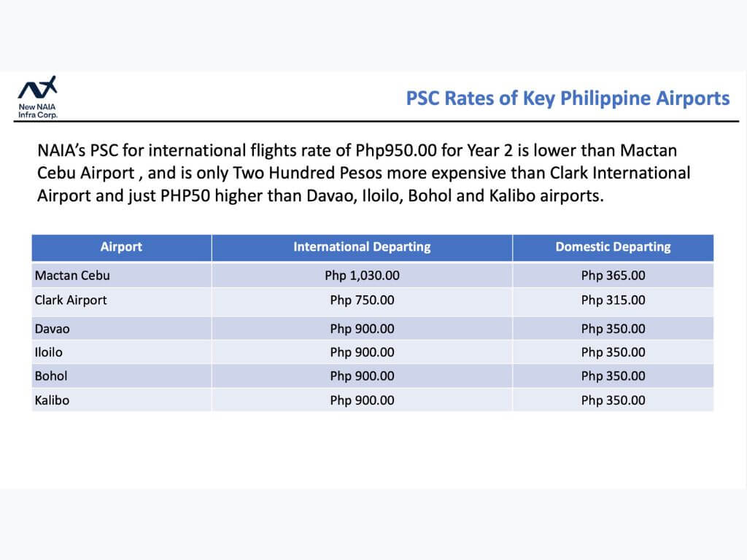This screenshot has width=747, height=560.
Task: Select the Bohol row label
Action: coord(51,376)
